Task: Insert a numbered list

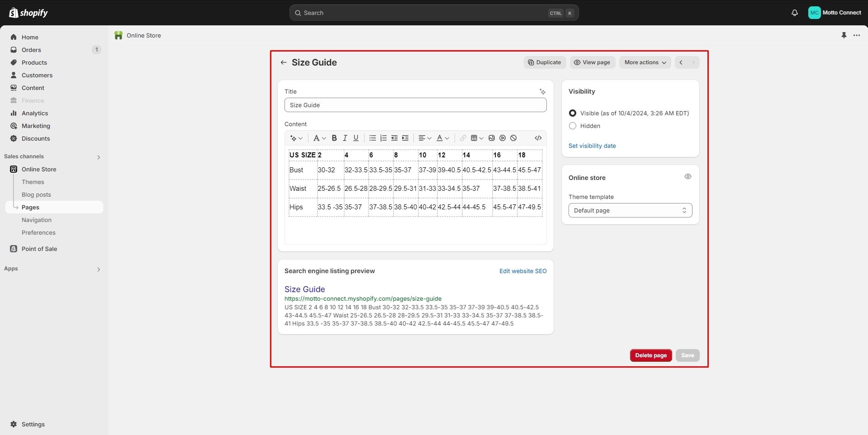Action: tap(383, 138)
